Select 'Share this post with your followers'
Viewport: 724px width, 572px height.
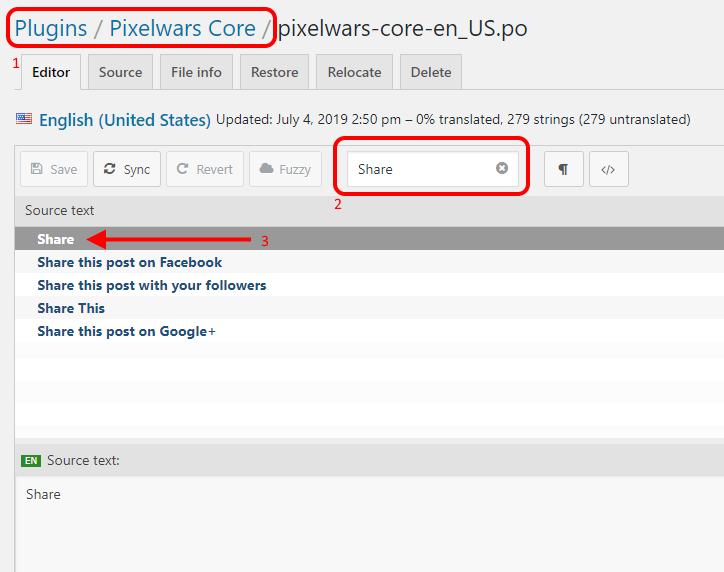coord(369,285)
